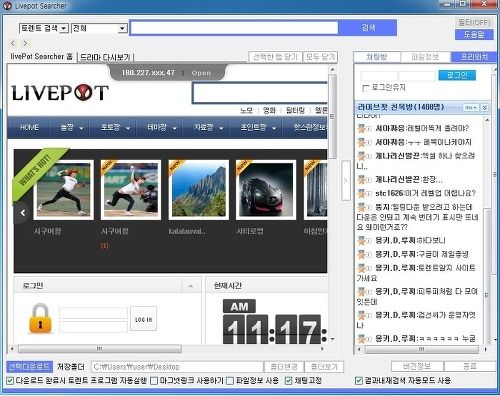Click the LIVEPOT site search box
Screen dimensions: 500x396
[x=260, y=93]
